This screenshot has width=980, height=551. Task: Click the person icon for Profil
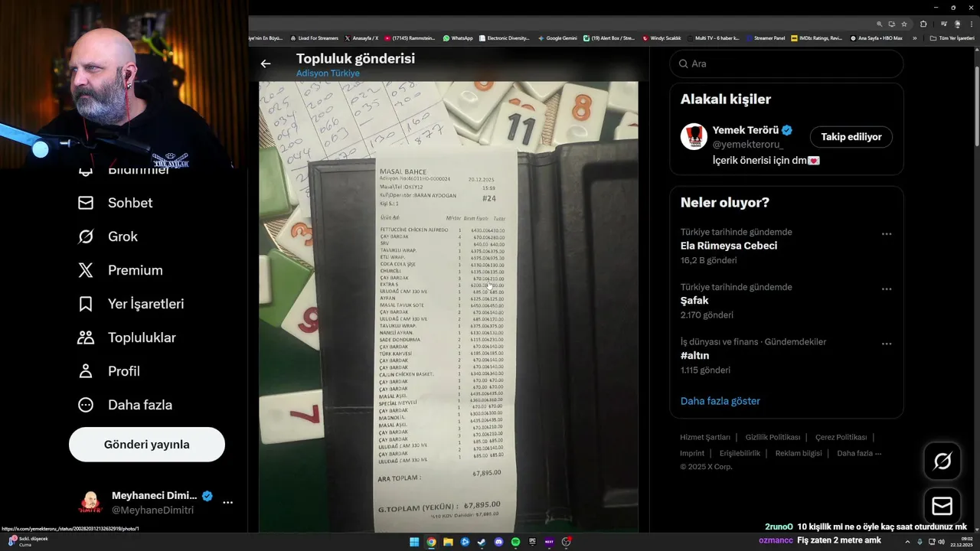click(86, 371)
